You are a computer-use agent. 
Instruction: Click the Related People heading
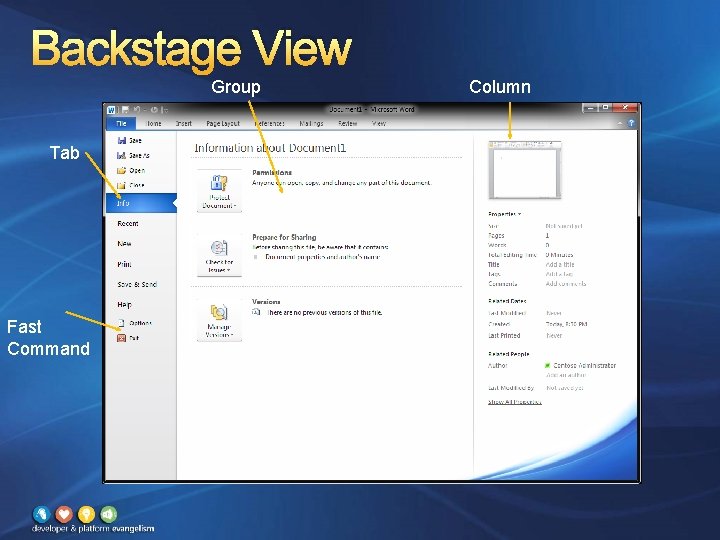point(508,354)
